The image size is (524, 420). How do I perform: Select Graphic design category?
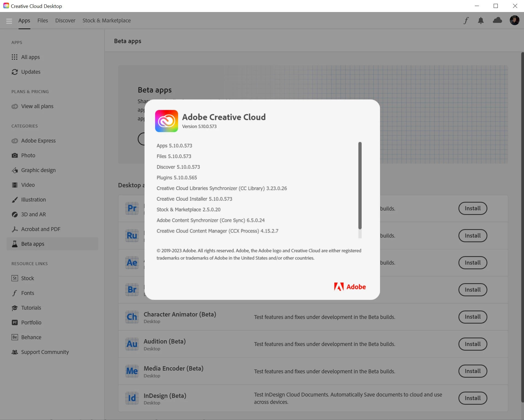pos(52,170)
